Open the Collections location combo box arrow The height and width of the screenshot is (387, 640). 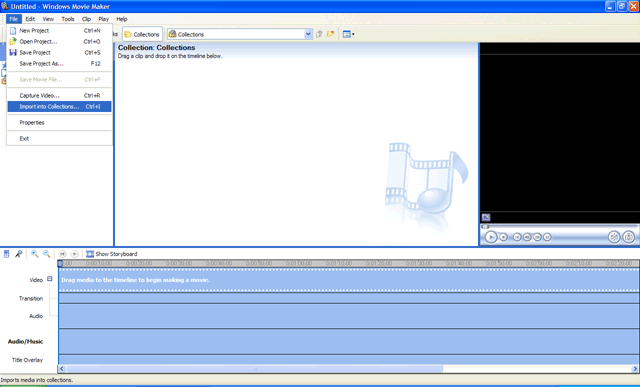click(x=308, y=34)
